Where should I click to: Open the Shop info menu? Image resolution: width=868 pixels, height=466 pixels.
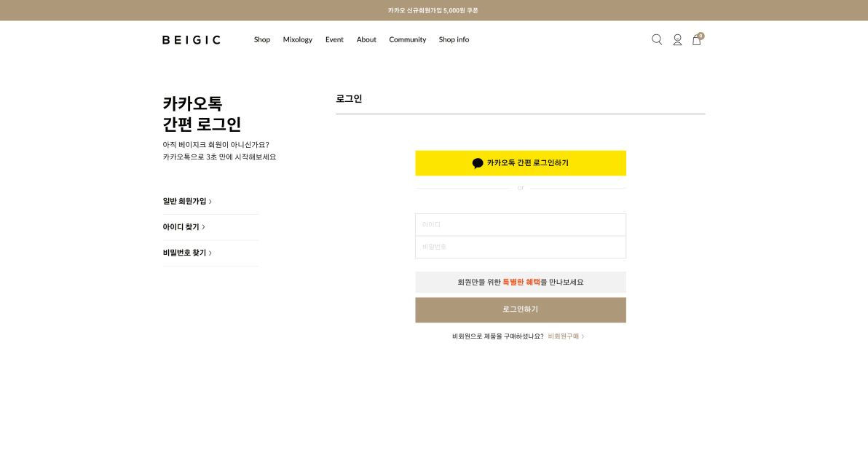(x=454, y=39)
